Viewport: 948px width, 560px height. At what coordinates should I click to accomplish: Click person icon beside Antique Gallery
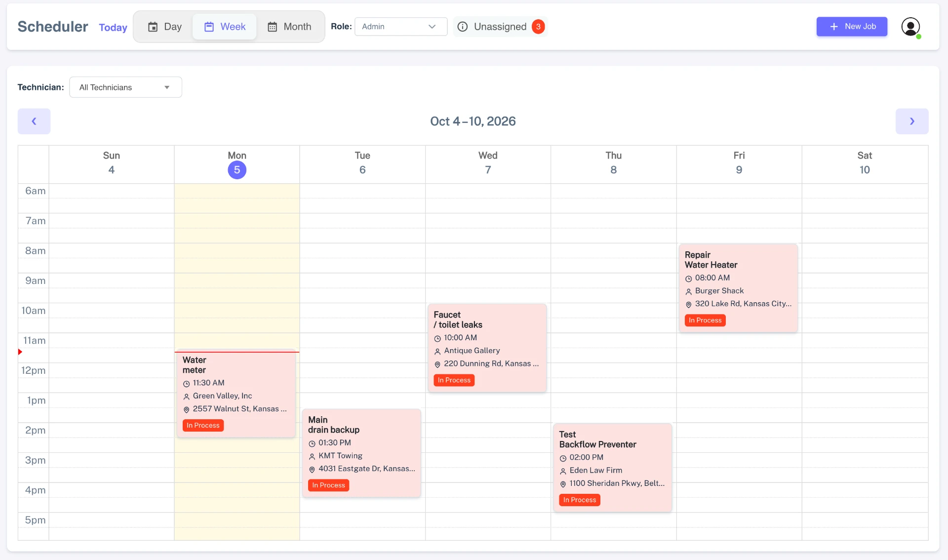437,351
